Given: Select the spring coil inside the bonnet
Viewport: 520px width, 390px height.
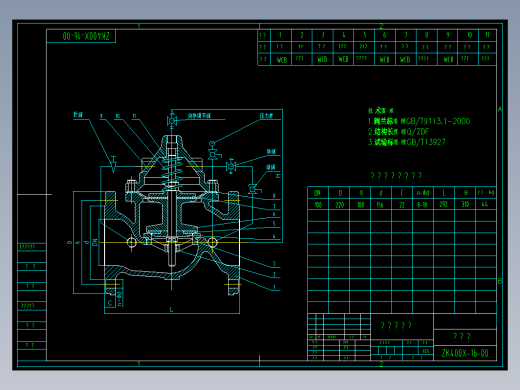Looking at the screenshot, I should (x=171, y=173).
